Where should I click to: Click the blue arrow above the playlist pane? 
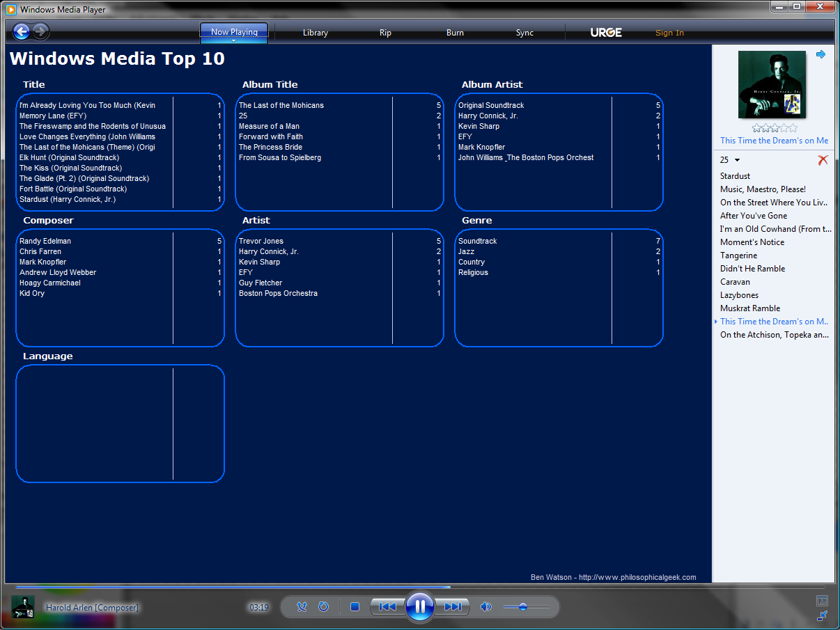point(820,54)
